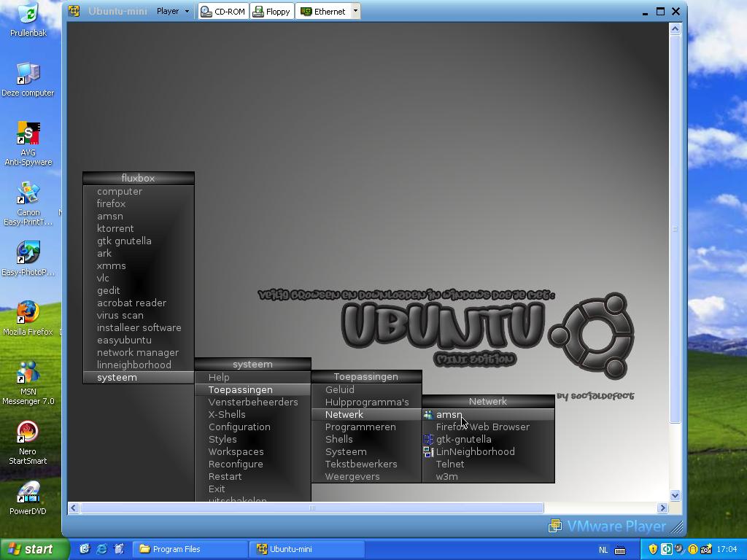
Task: Toggle the Ethernet device button
Action: click(324, 12)
